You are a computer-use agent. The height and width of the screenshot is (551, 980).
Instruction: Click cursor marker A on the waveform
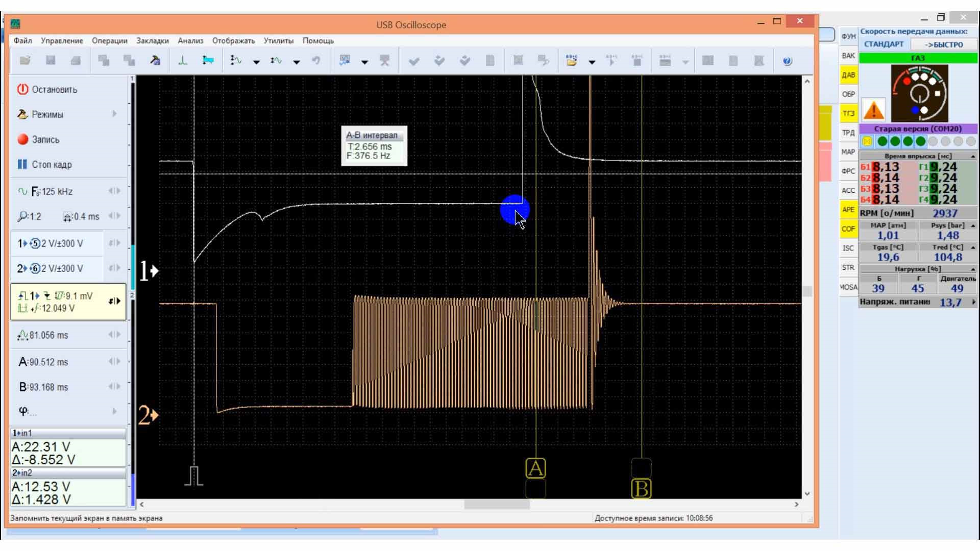pos(535,468)
